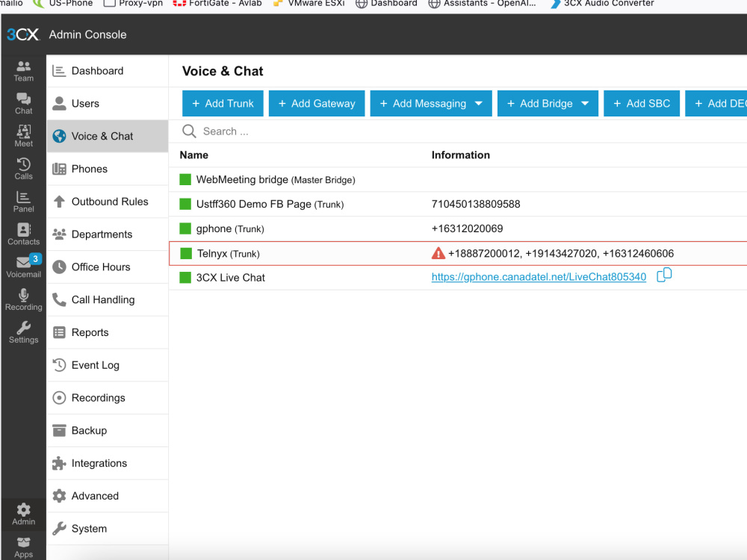747x560 pixels.
Task: Open the Recording sidebar icon
Action: (23, 299)
